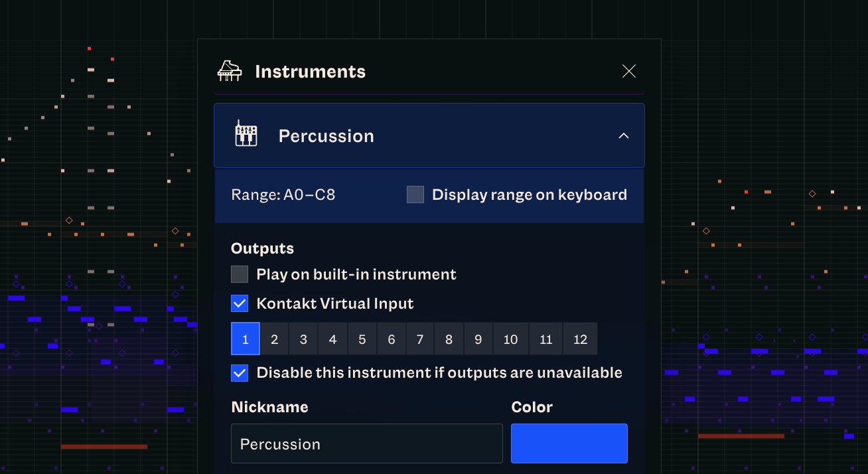Image resolution: width=868 pixels, height=474 pixels.
Task: Click the grand piano Instruments icon
Action: 230,71
